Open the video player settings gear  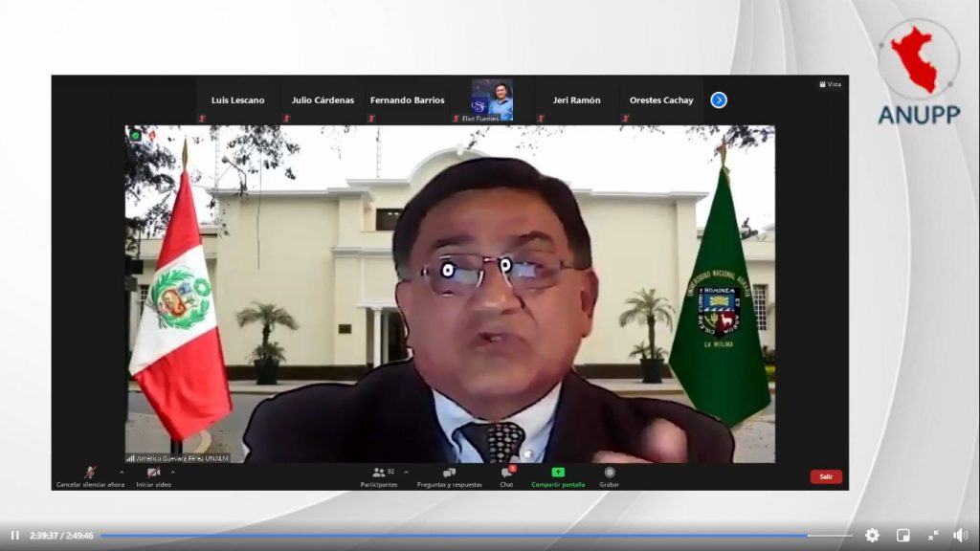click(872, 536)
